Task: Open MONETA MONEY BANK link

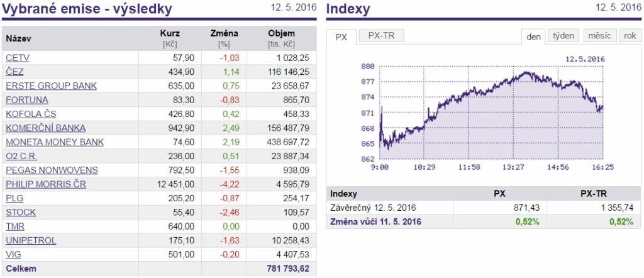Action: 55,142
